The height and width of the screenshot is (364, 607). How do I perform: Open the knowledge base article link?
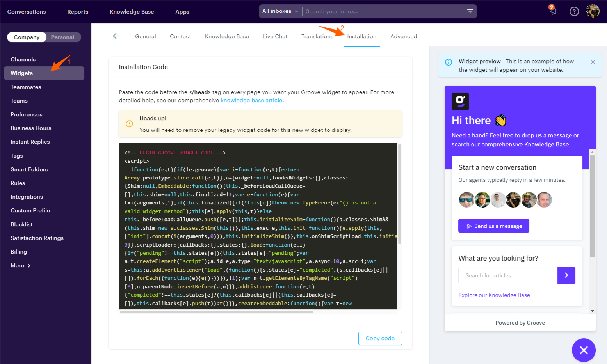[251, 100]
